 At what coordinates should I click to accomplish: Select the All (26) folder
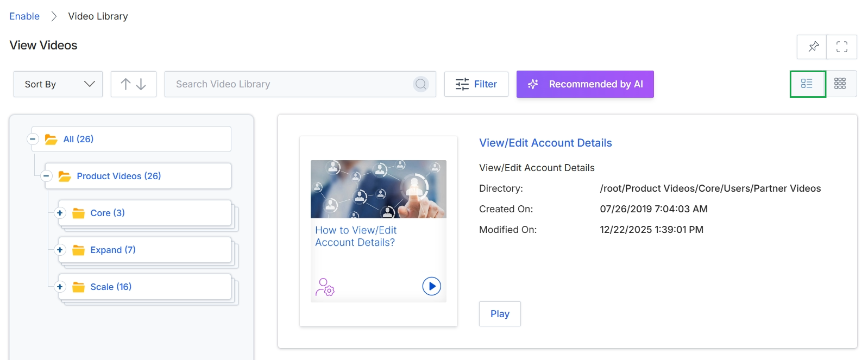131,139
